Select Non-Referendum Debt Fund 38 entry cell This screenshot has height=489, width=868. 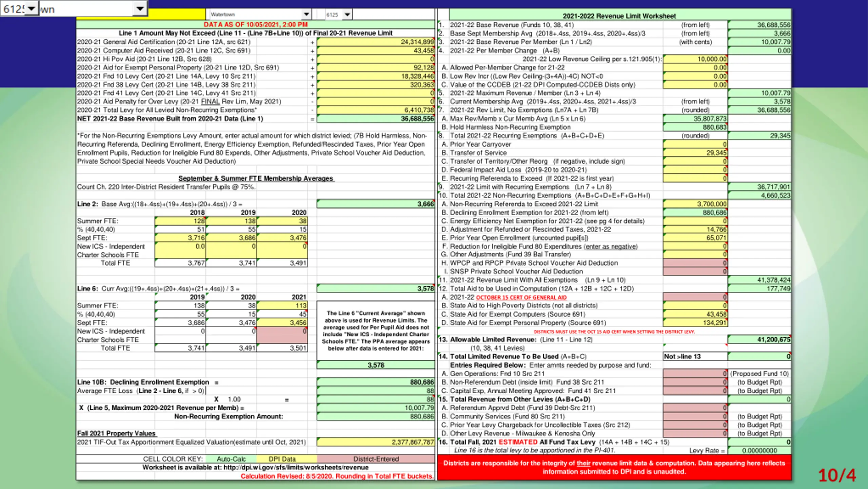click(x=695, y=382)
